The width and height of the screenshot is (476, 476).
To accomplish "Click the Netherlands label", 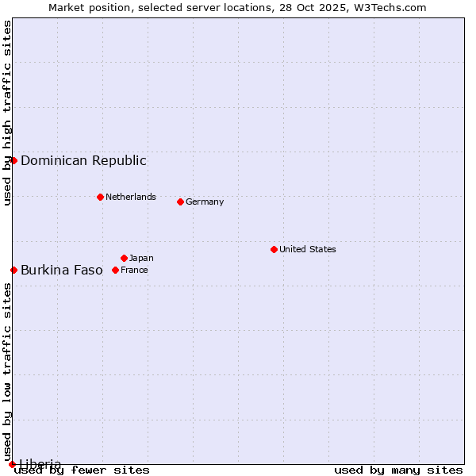I will 131,197.
